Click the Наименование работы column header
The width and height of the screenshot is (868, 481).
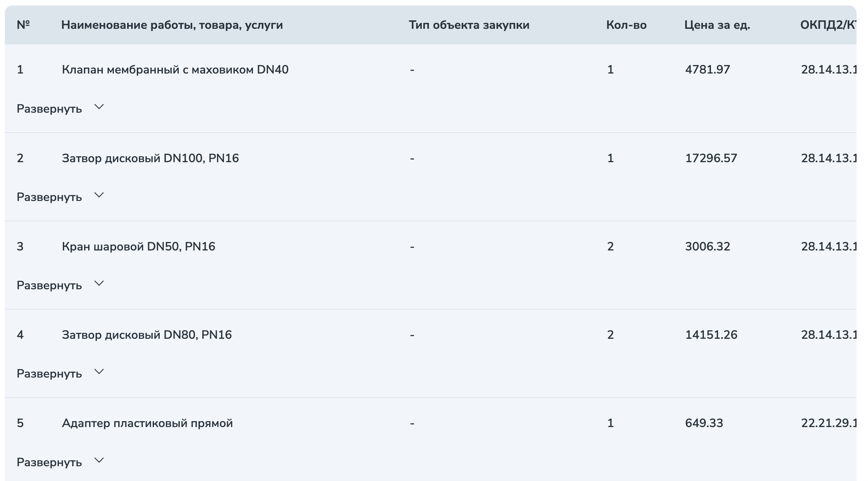click(172, 25)
